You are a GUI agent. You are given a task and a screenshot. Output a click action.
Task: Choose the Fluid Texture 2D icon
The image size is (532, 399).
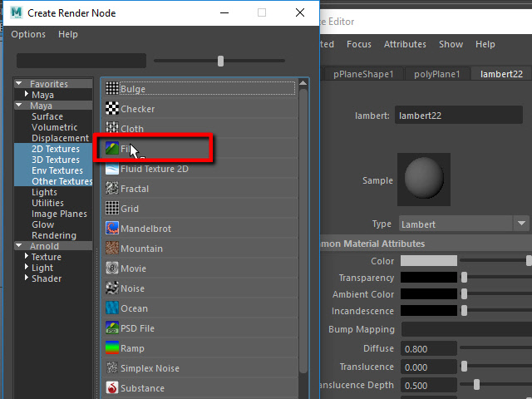click(x=112, y=169)
